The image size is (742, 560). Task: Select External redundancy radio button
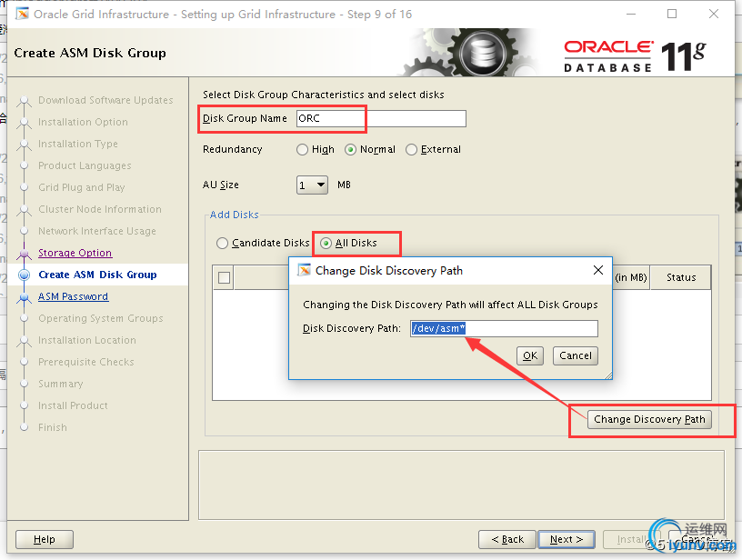411,149
